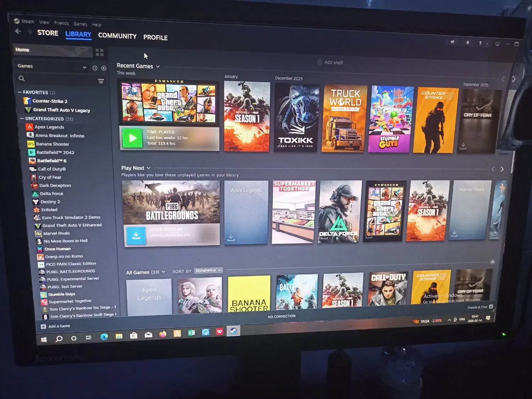The width and height of the screenshot is (532, 399).
Task: Collapse the Uncategorized category
Action: coord(22,119)
